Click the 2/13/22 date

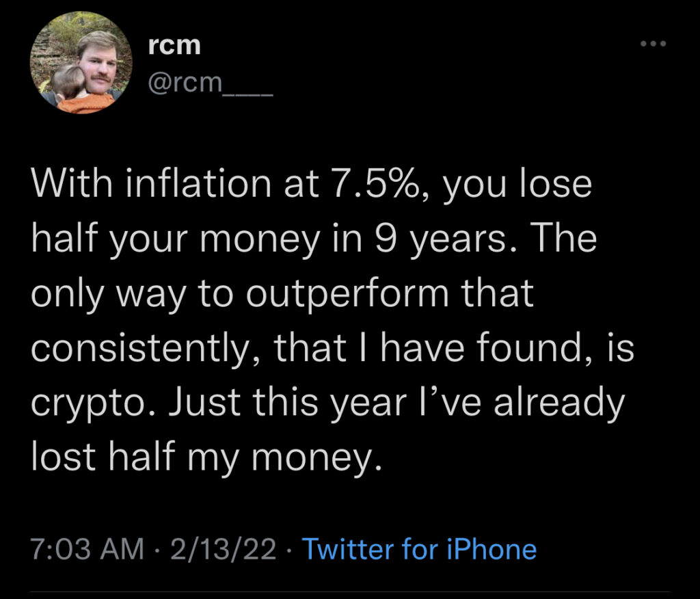223,549
